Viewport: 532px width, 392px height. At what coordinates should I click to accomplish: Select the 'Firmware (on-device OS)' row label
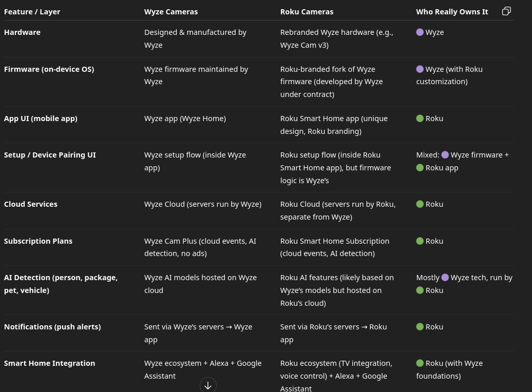click(x=49, y=69)
